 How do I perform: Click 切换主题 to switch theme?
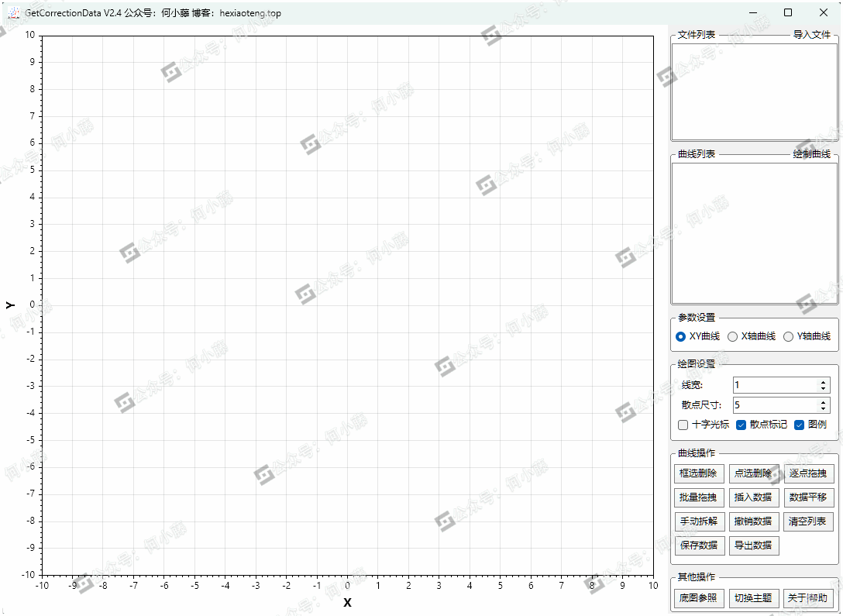753,598
